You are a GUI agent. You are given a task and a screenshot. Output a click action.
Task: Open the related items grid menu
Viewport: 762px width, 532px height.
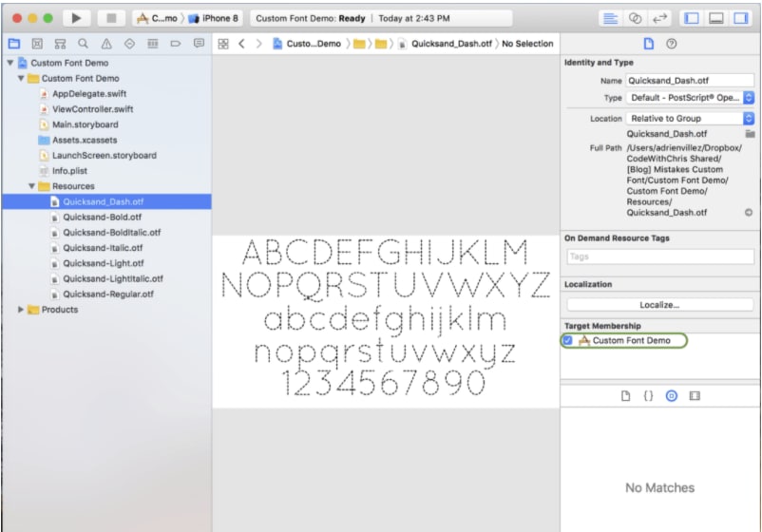pos(223,44)
